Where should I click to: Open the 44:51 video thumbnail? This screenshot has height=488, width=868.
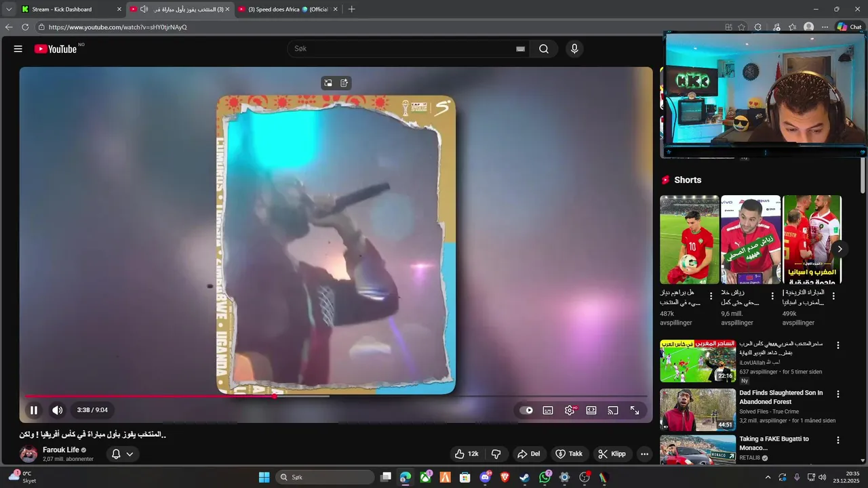[x=698, y=409]
